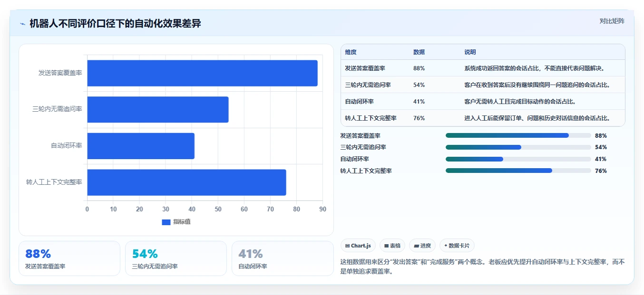This screenshot has height=295, width=644.
Task: Select the 进度 chip
Action: click(x=422, y=246)
